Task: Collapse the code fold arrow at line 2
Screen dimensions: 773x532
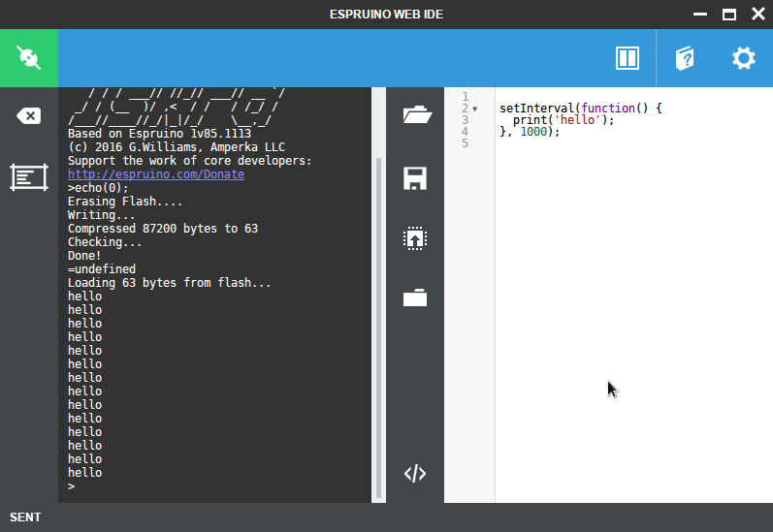Action: (x=474, y=109)
